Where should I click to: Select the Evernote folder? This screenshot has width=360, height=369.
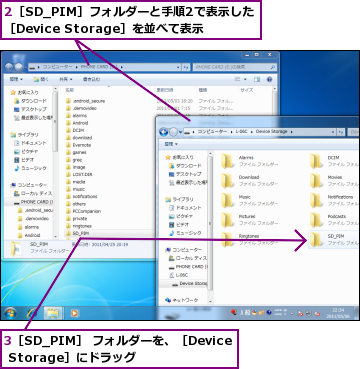(x=78, y=145)
